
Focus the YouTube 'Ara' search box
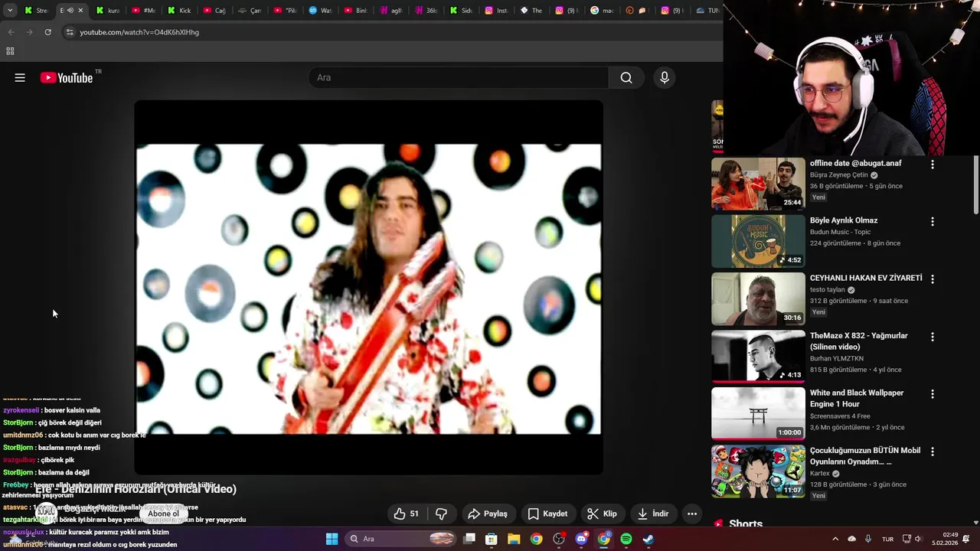[459, 77]
